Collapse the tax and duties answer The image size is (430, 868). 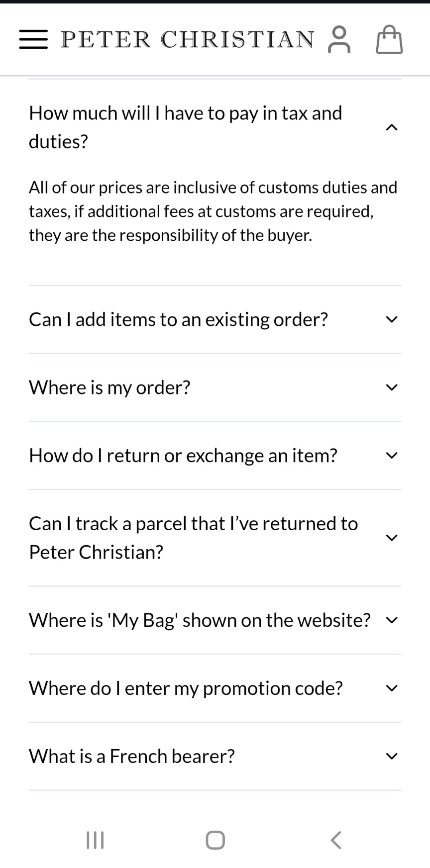point(392,128)
